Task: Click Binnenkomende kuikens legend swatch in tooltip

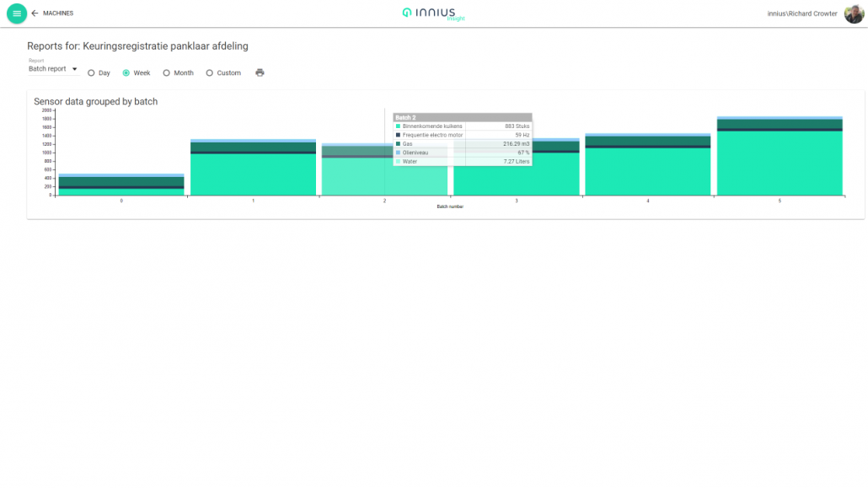Action: [x=398, y=126]
